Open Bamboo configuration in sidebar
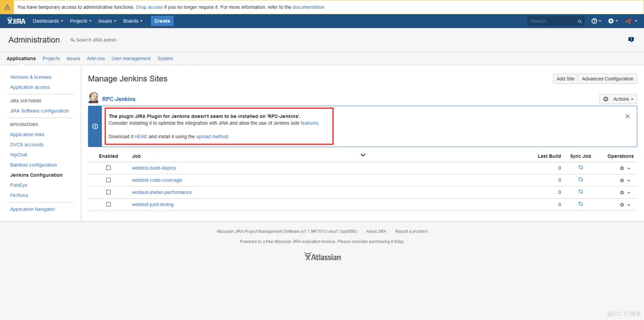644x320 pixels. [x=33, y=165]
